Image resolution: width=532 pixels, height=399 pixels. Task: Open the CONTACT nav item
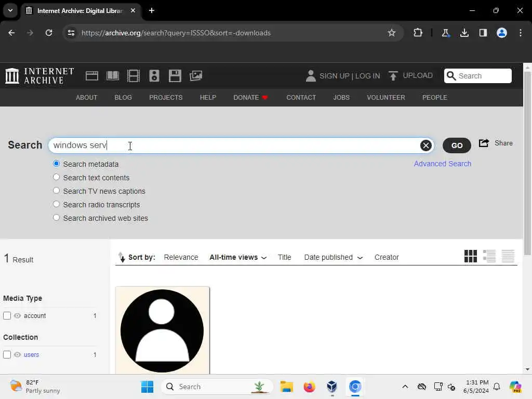click(301, 98)
